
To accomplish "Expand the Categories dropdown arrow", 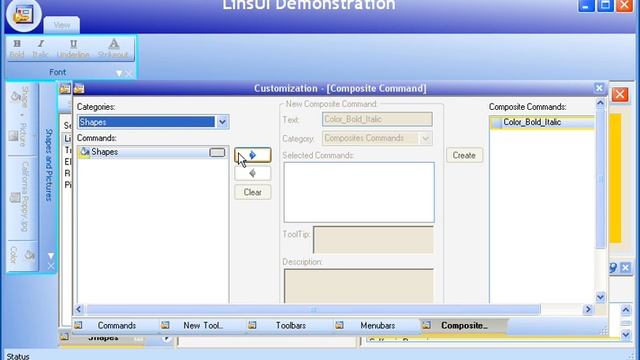I will pos(222,122).
